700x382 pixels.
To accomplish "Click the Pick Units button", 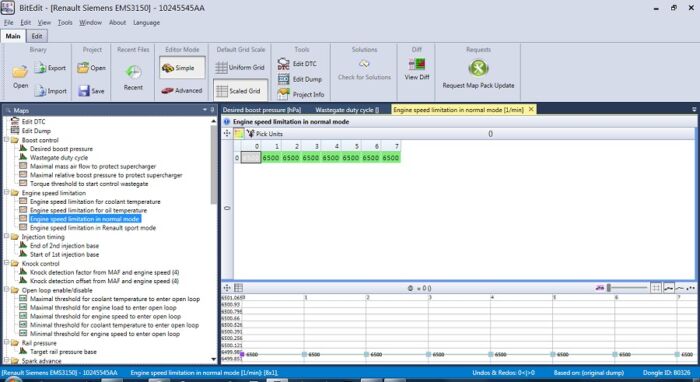I will pyautogui.click(x=265, y=133).
